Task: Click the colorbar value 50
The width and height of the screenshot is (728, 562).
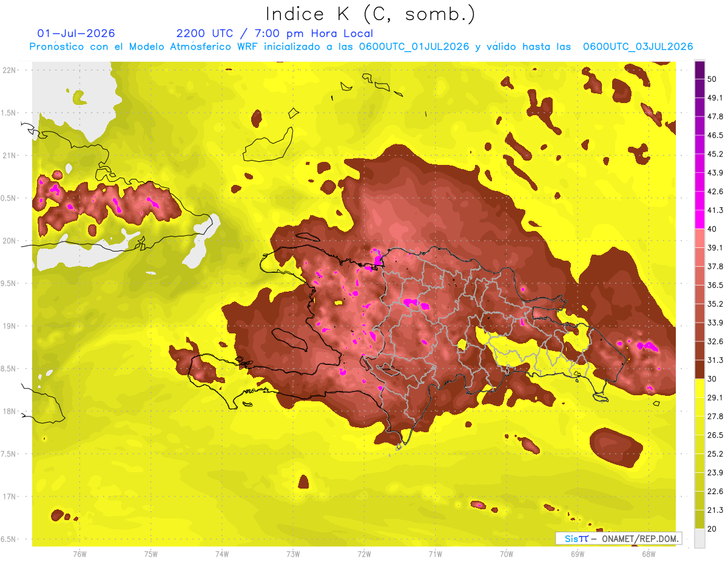Action: (712, 79)
